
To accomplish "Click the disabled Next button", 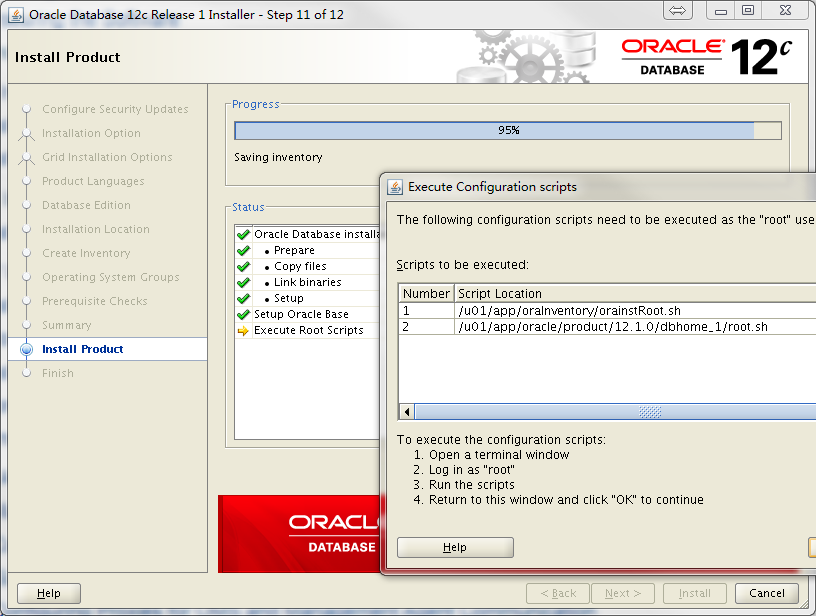I will pyautogui.click(x=623, y=593).
